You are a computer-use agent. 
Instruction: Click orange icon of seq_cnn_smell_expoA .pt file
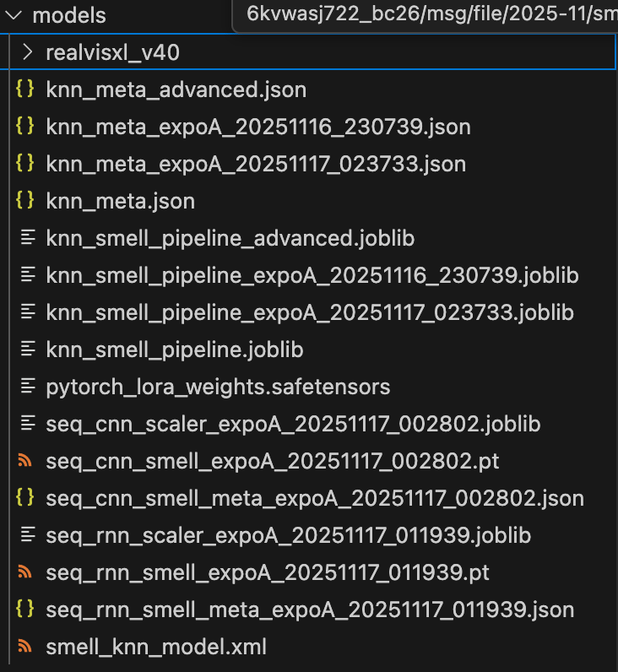coord(26,461)
